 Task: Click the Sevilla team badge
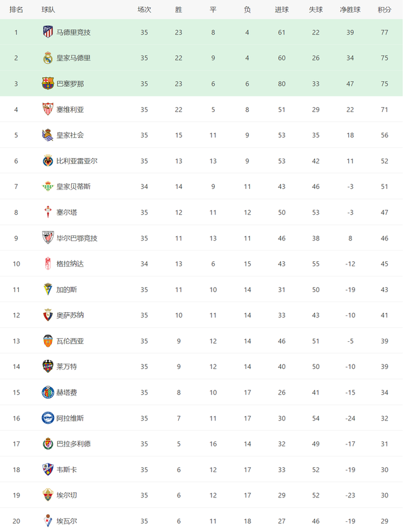pyautogui.click(x=48, y=110)
